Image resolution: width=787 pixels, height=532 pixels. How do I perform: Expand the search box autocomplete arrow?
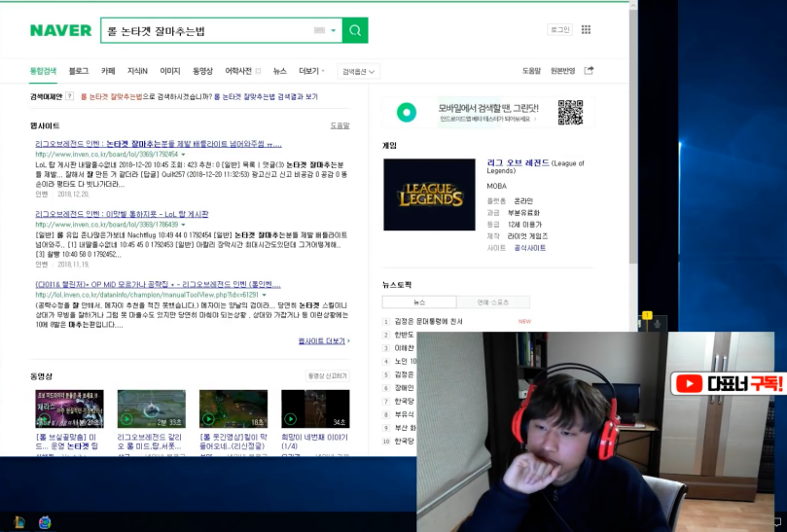coord(334,30)
